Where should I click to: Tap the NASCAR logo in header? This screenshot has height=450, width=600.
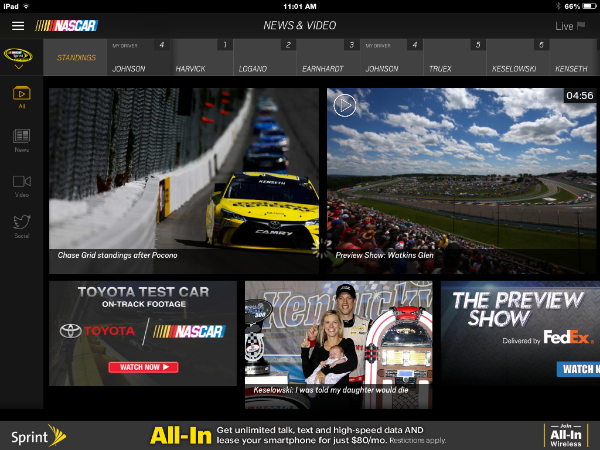pos(67,26)
